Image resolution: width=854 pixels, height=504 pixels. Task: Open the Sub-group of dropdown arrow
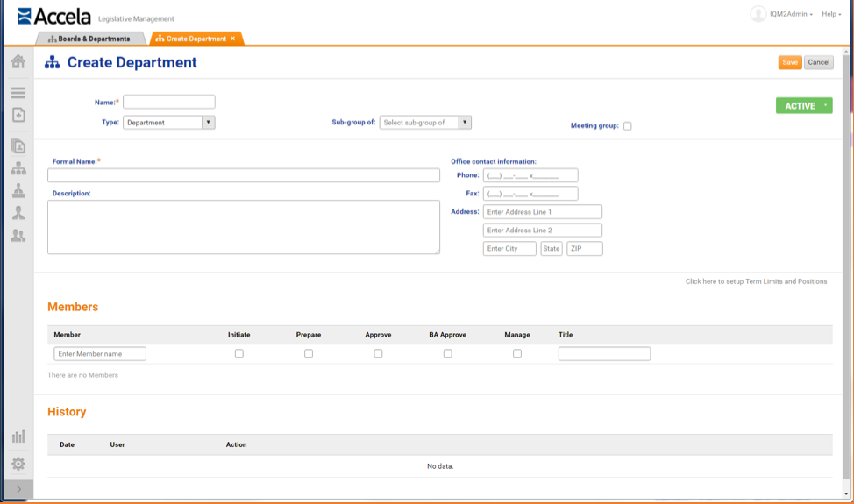point(465,123)
